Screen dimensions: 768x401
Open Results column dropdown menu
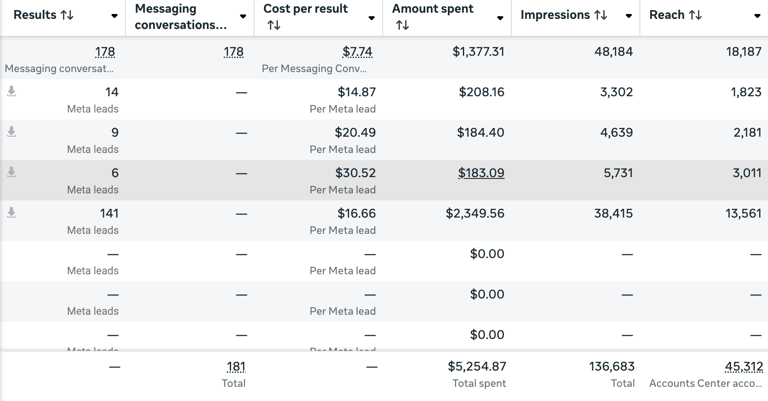114,16
